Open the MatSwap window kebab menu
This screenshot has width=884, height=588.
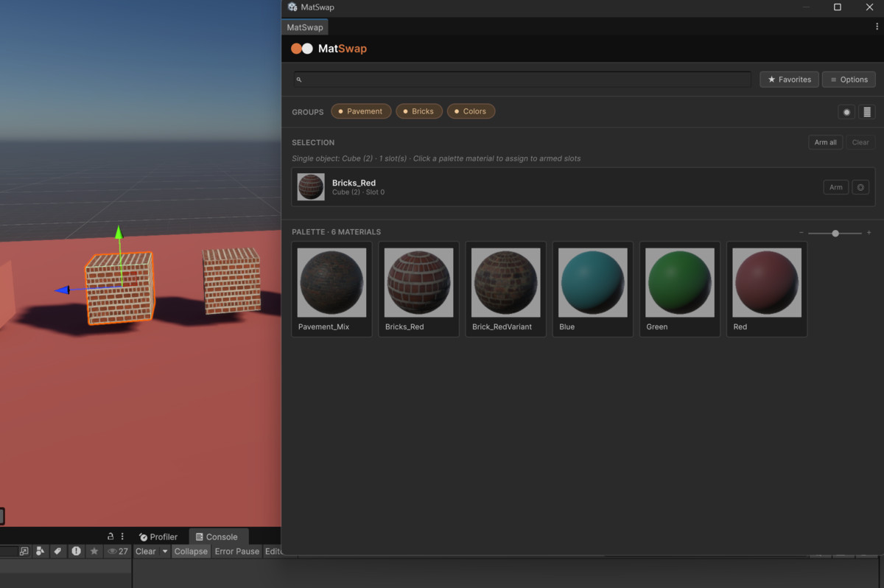(x=877, y=27)
